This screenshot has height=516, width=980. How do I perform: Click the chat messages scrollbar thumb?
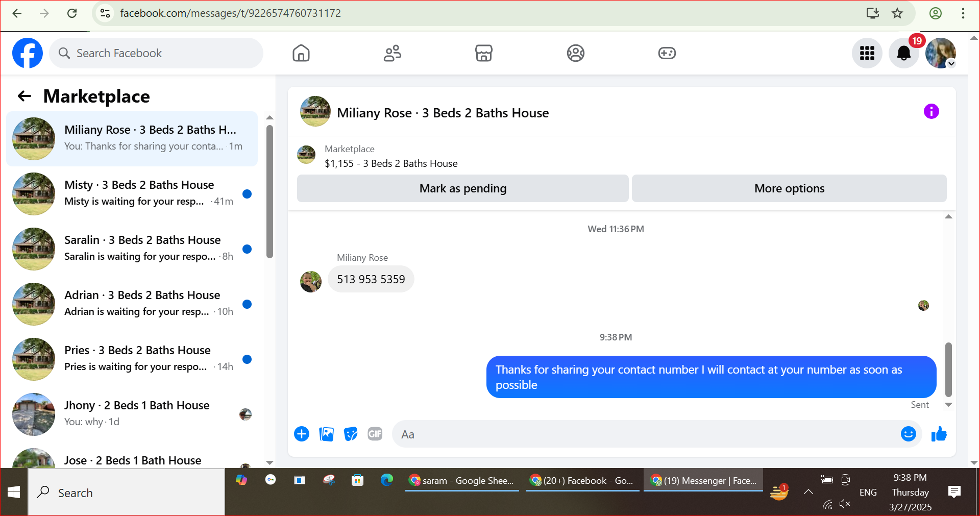948,370
